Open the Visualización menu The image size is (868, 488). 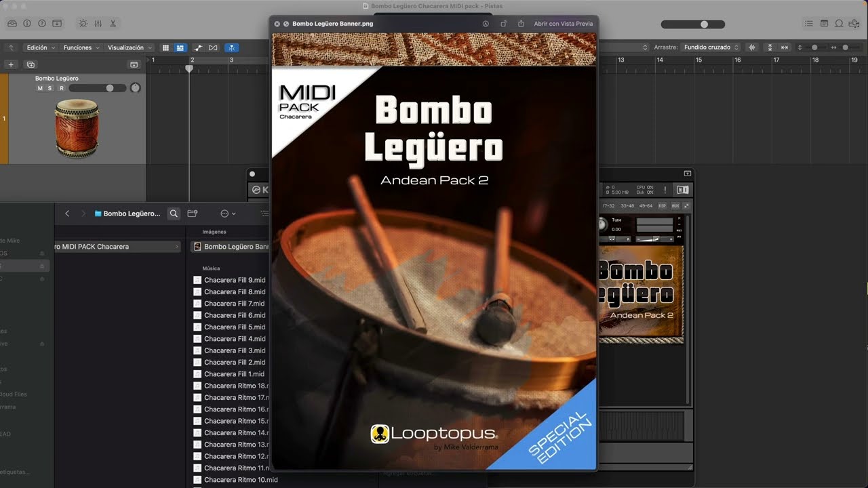pos(130,47)
